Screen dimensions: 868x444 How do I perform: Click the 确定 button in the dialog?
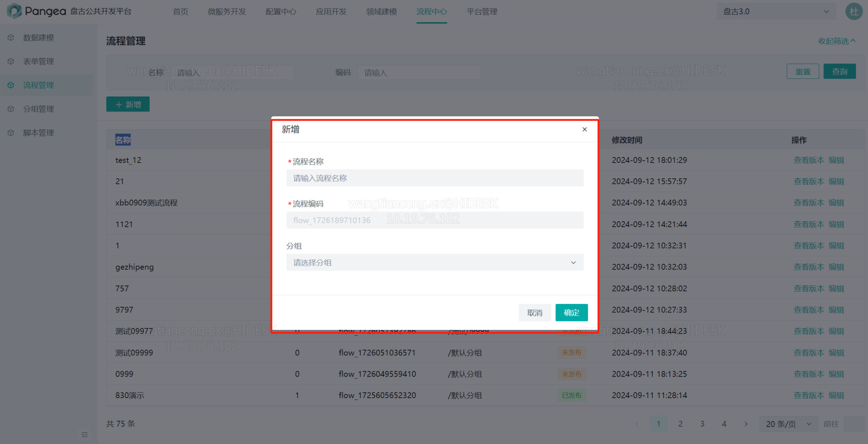coord(571,312)
